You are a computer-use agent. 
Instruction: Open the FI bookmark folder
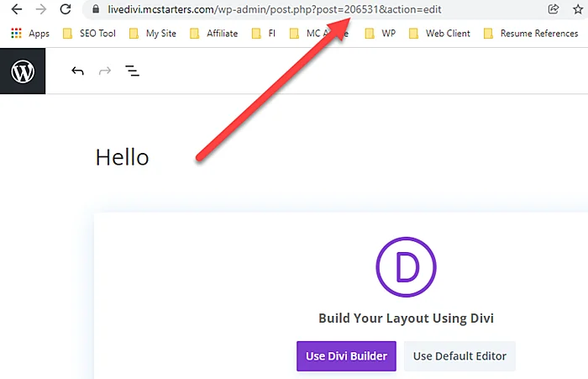(x=264, y=34)
